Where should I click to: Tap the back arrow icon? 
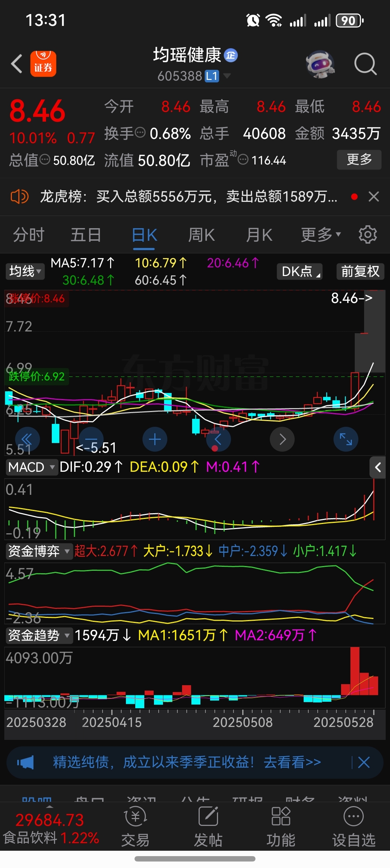[17, 64]
